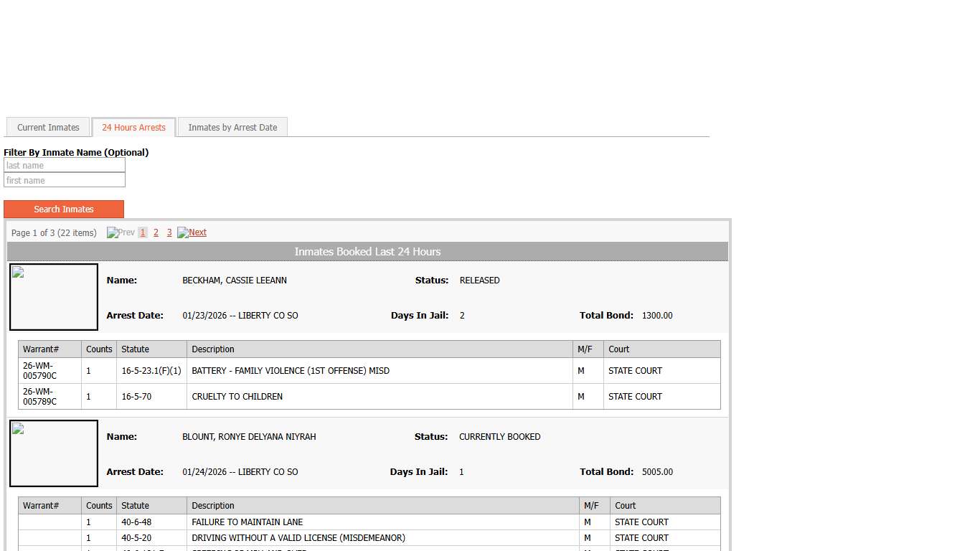Select the CRUELTY TO CHILDREN charge row

coord(237,397)
